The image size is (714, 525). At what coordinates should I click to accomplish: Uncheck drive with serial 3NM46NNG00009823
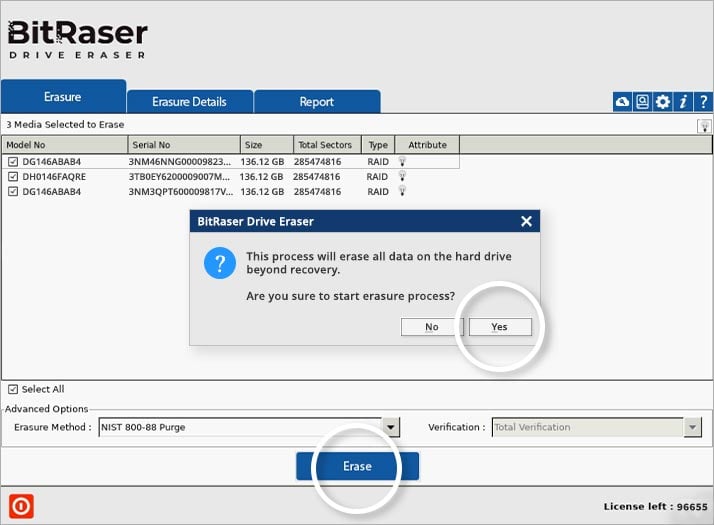(13, 162)
